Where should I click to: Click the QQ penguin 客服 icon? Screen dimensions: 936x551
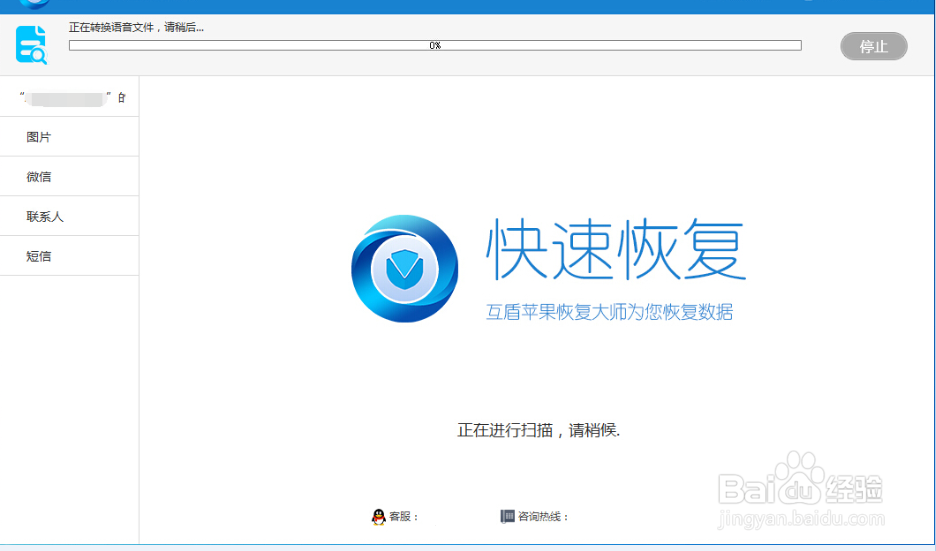[x=378, y=516]
